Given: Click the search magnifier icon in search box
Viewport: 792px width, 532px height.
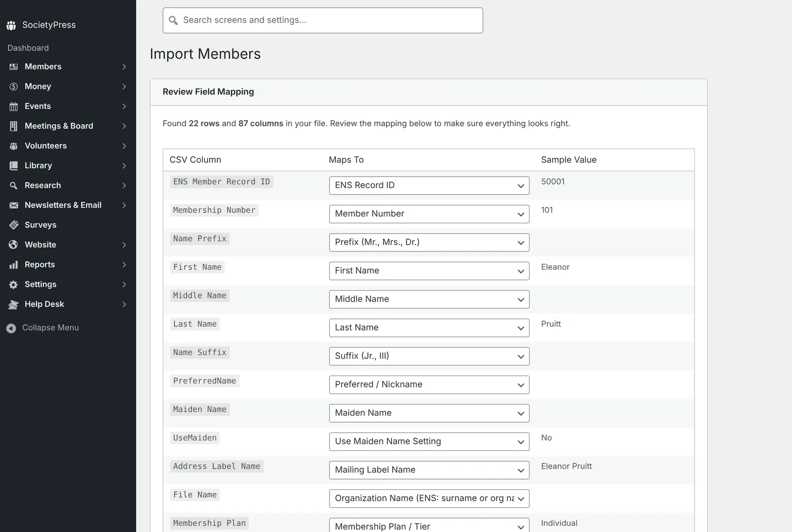Looking at the screenshot, I should click(x=173, y=20).
